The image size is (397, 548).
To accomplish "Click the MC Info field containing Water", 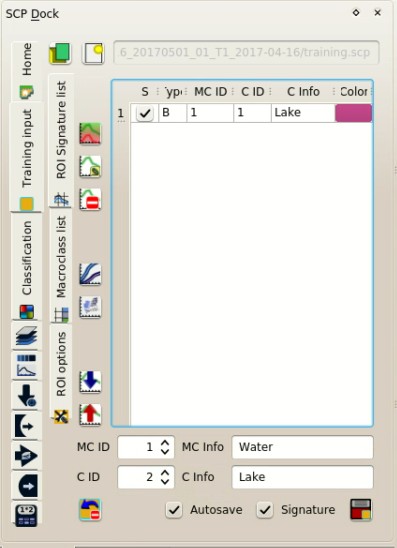I will pyautogui.click(x=303, y=447).
